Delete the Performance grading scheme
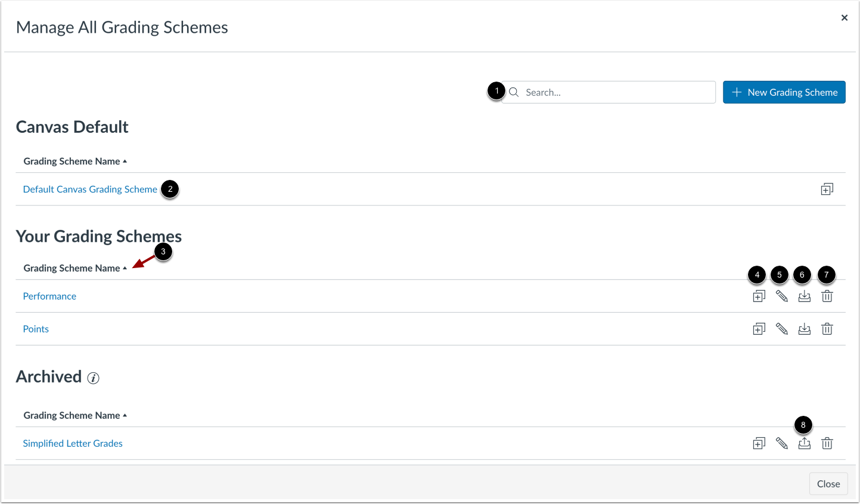The height and width of the screenshot is (504, 860). pos(827,296)
